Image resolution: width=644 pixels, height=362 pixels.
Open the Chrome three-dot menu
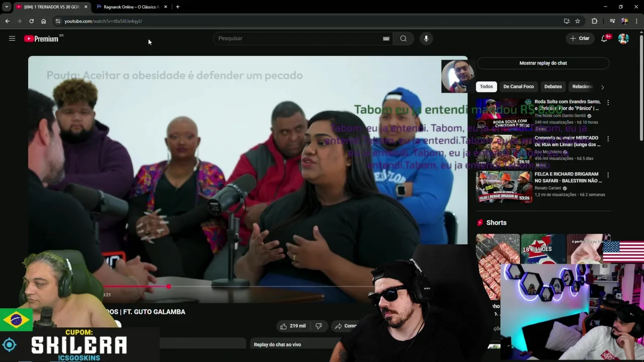[637, 21]
